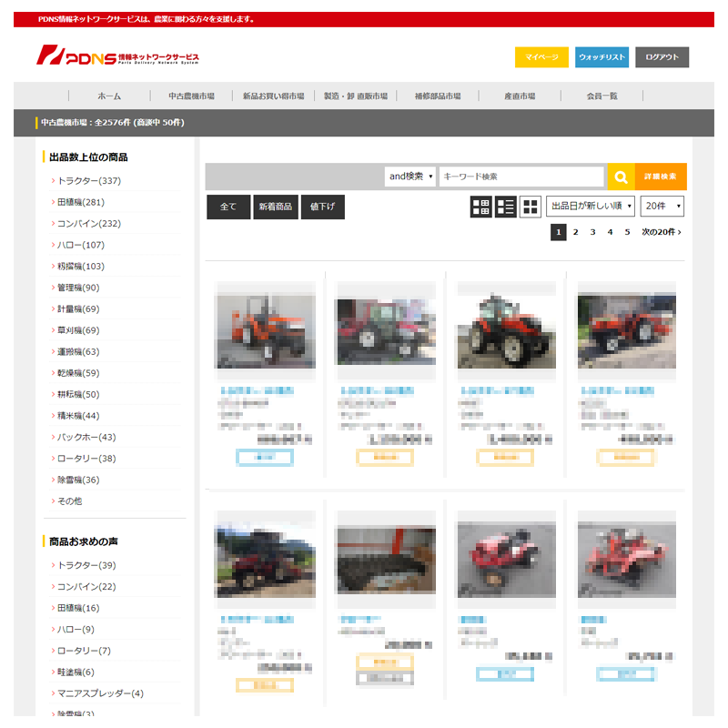Image resolution: width=728 pixels, height=728 pixels.
Task: Select the 値下げ filter tab
Action: (322, 207)
